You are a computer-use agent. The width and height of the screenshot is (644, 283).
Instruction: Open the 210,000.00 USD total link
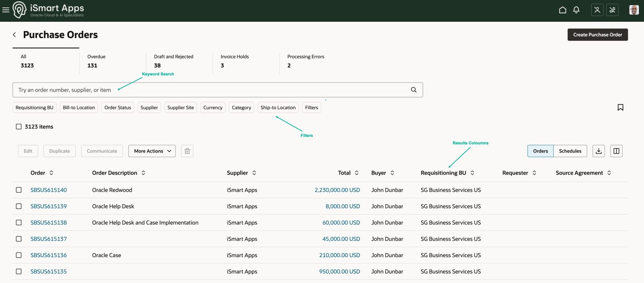point(340,255)
